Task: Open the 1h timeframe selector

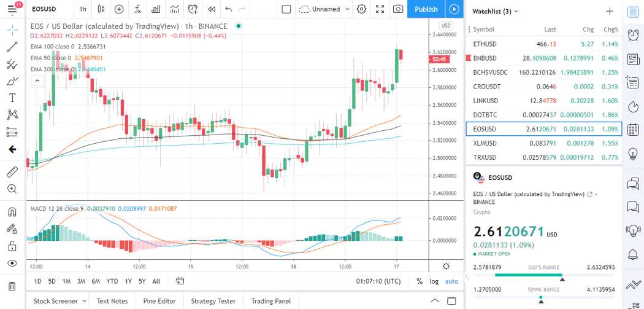Action: click(83, 9)
